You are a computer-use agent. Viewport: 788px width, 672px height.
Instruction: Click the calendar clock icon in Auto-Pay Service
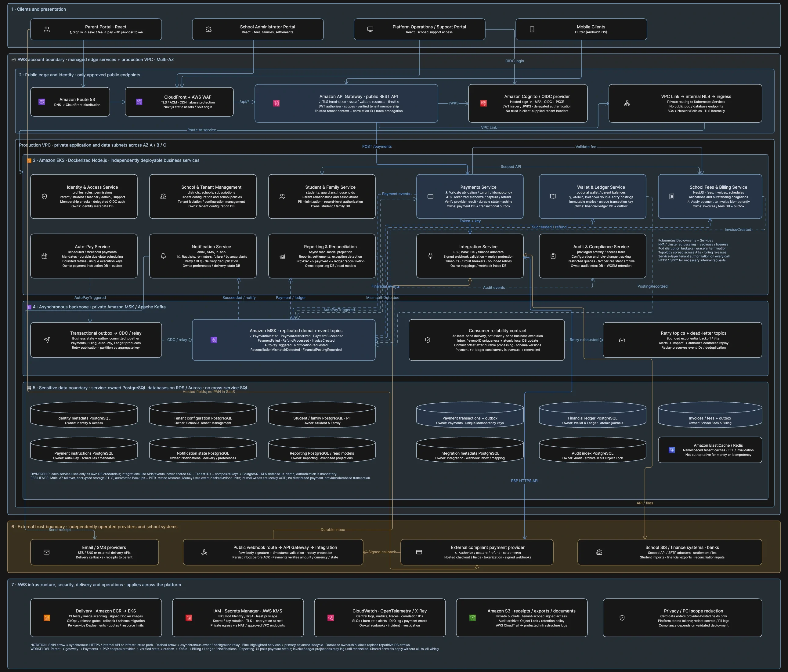(x=45, y=256)
